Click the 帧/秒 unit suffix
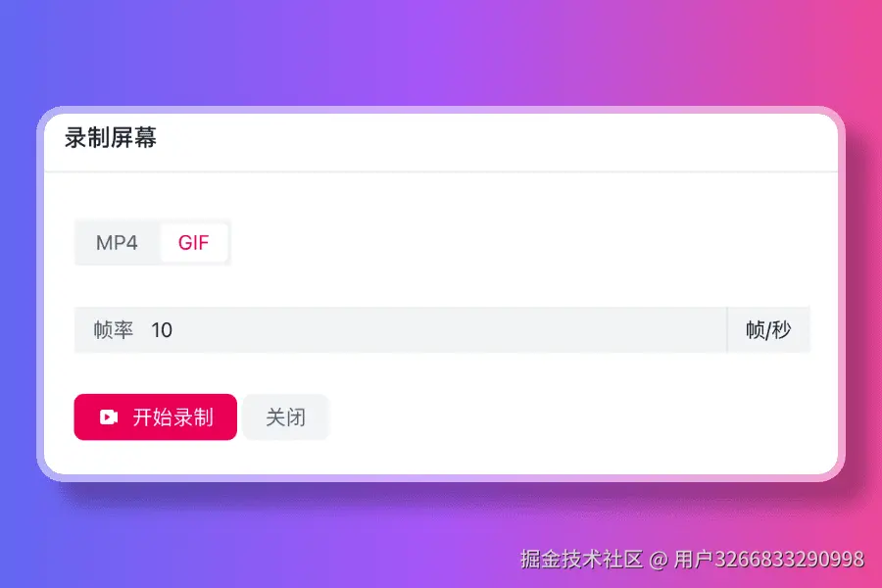The height and width of the screenshot is (588, 882). point(768,329)
